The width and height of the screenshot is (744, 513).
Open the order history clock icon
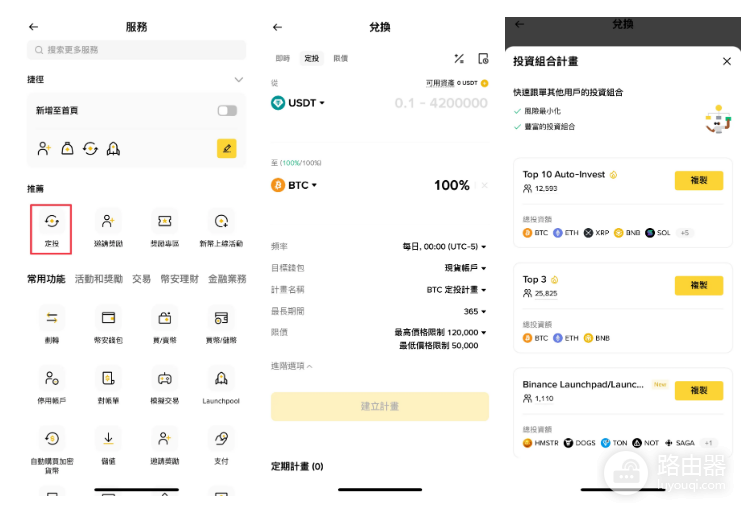[483, 58]
